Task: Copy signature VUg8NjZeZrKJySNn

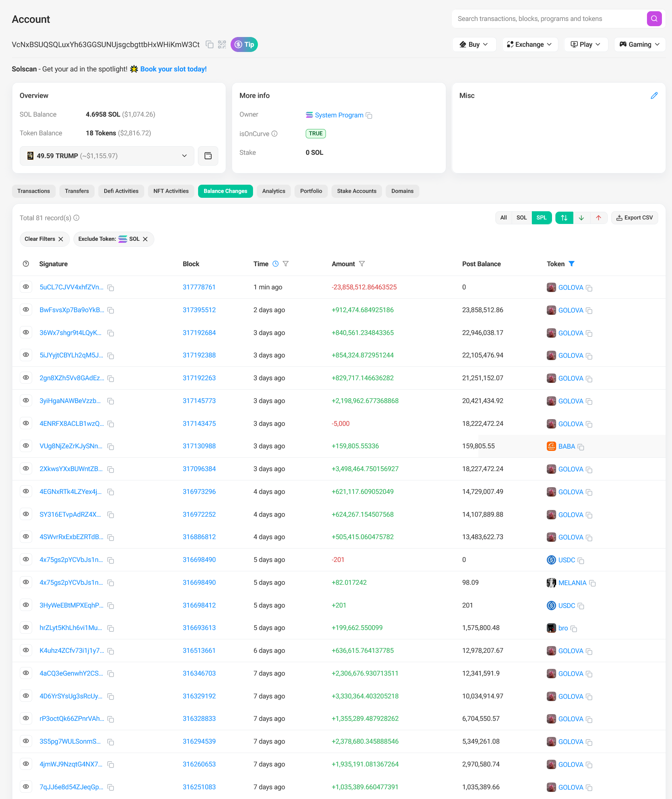Action: pyautogui.click(x=111, y=446)
